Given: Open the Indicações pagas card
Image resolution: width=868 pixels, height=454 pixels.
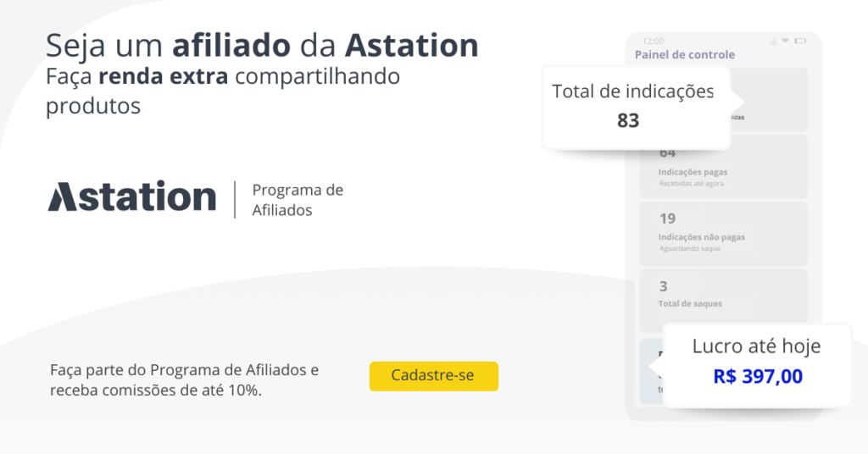Looking at the screenshot, I should pyautogui.click(x=724, y=167).
